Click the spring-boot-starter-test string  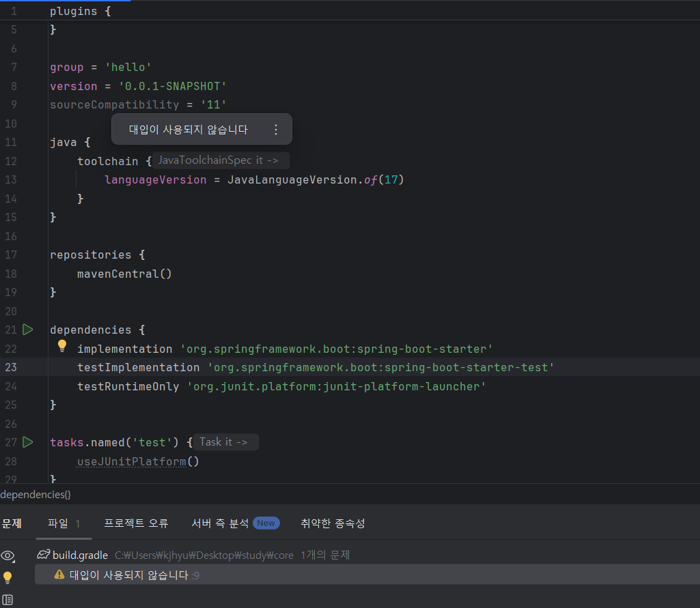click(381, 368)
